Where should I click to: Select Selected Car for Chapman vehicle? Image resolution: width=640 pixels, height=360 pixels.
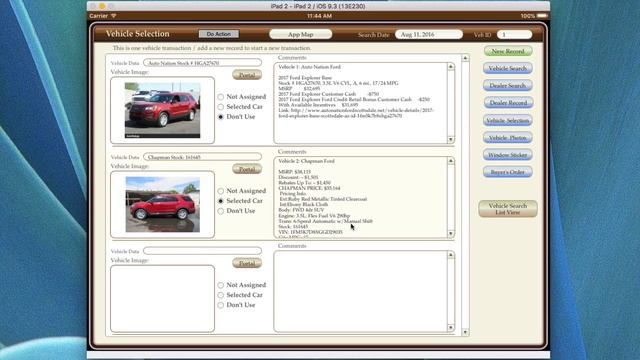coord(221,201)
